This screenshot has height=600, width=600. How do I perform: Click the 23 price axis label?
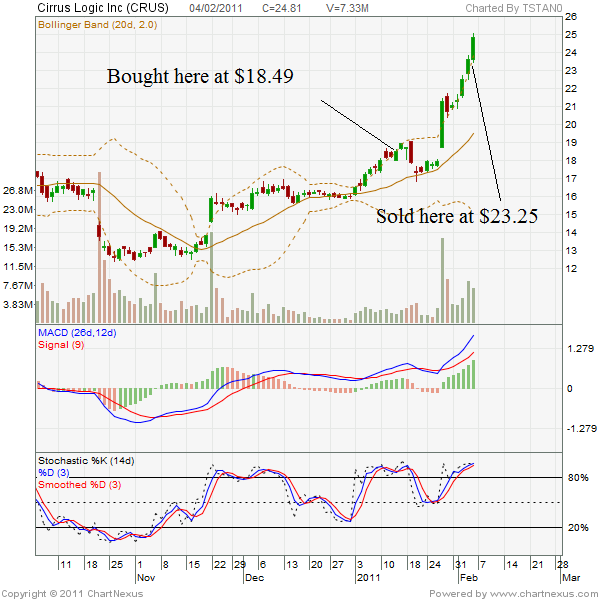pos(571,70)
